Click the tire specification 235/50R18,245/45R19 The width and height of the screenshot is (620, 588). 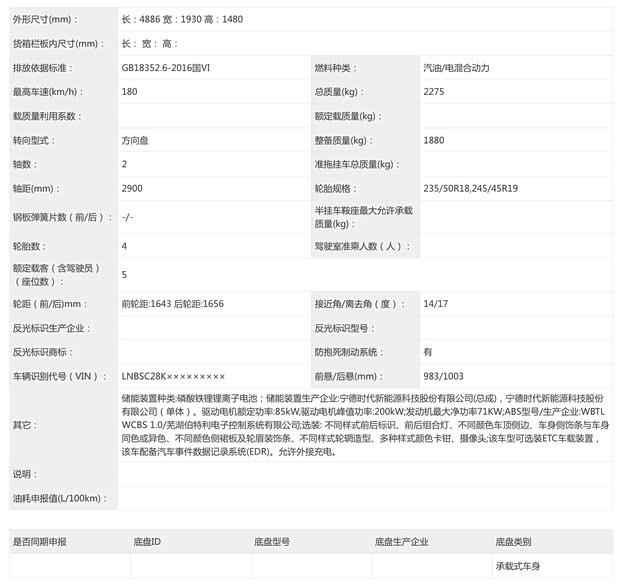pos(471,188)
